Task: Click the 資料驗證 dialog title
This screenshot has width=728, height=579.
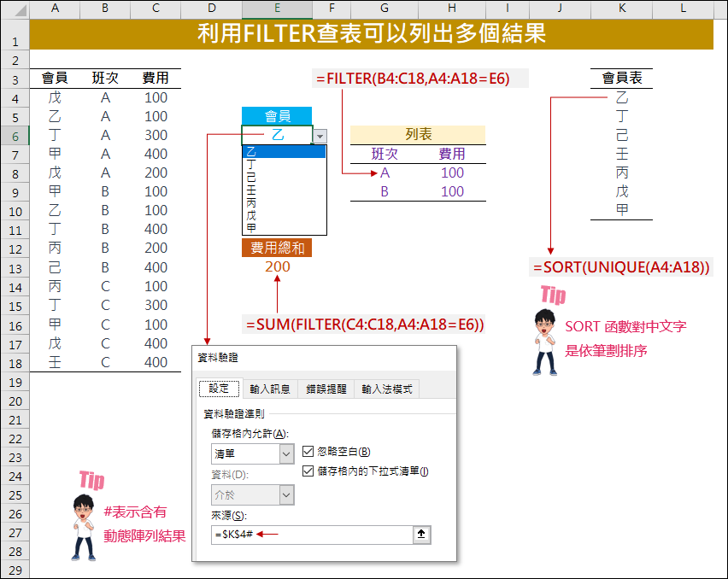Action: pyautogui.click(x=218, y=357)
